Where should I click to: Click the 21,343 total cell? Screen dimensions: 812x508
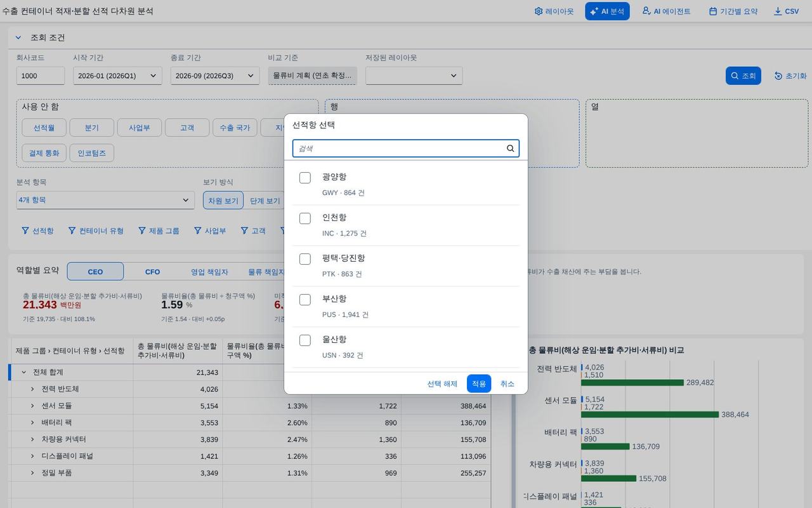click(178, 372)
